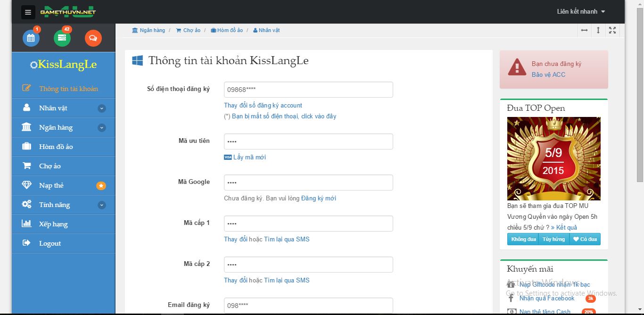Open the orange chat bubble icon
The image size is (644, 315).
93,38
